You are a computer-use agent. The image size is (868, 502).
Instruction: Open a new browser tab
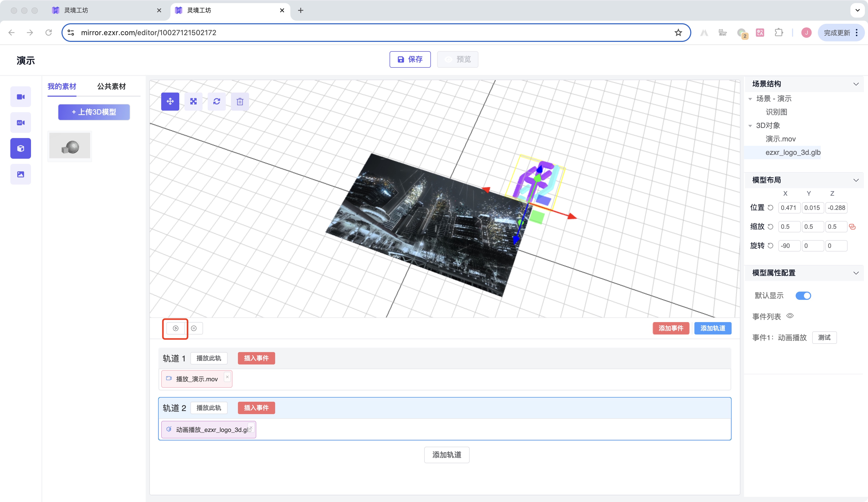301,10
